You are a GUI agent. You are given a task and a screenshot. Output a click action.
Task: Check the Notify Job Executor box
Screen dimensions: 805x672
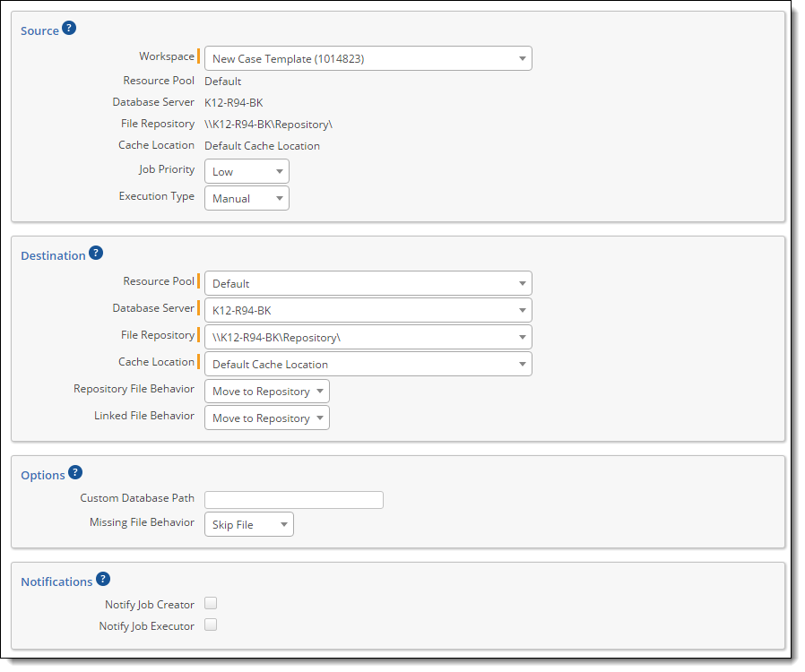(211, 625)
